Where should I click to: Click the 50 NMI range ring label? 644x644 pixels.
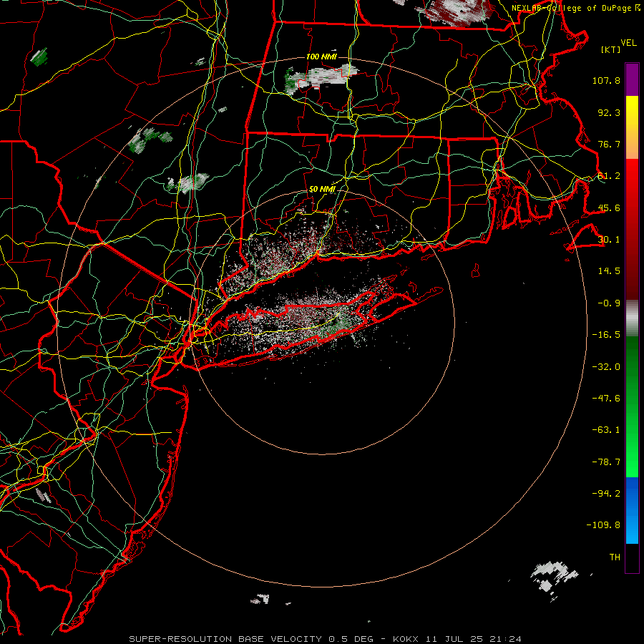[322, 190]
